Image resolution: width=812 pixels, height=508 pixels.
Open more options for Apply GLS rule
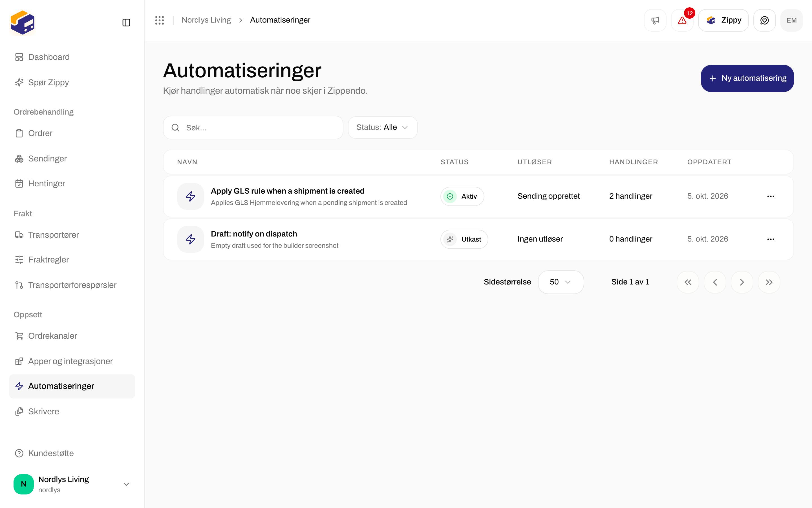tap(771, 196)
